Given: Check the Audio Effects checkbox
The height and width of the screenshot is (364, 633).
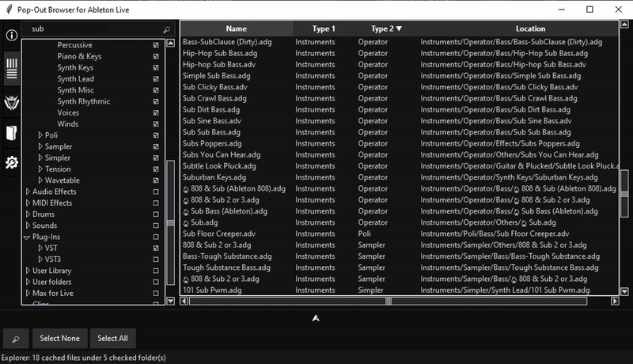Looking at the screenshot, I should click(x=156, y=191).
